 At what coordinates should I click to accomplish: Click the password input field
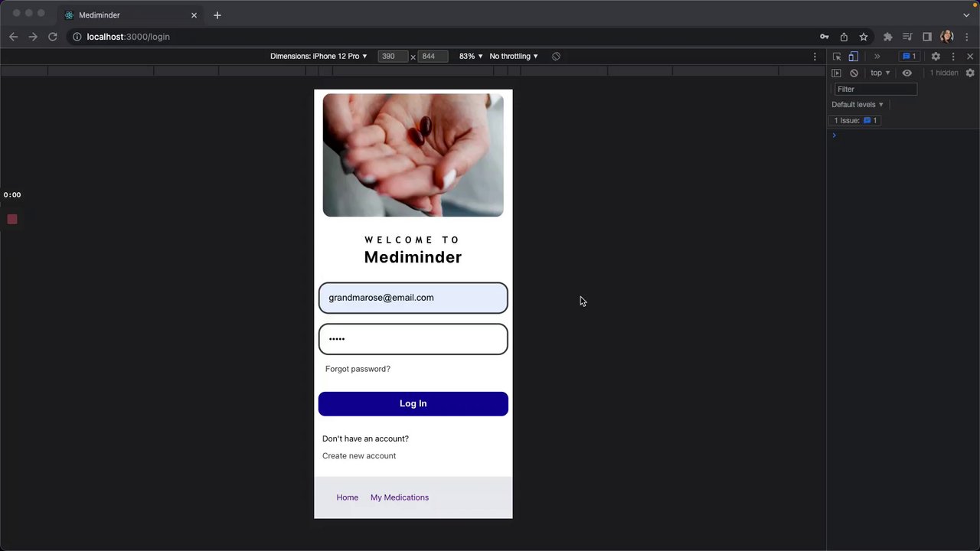coord(413,339)
